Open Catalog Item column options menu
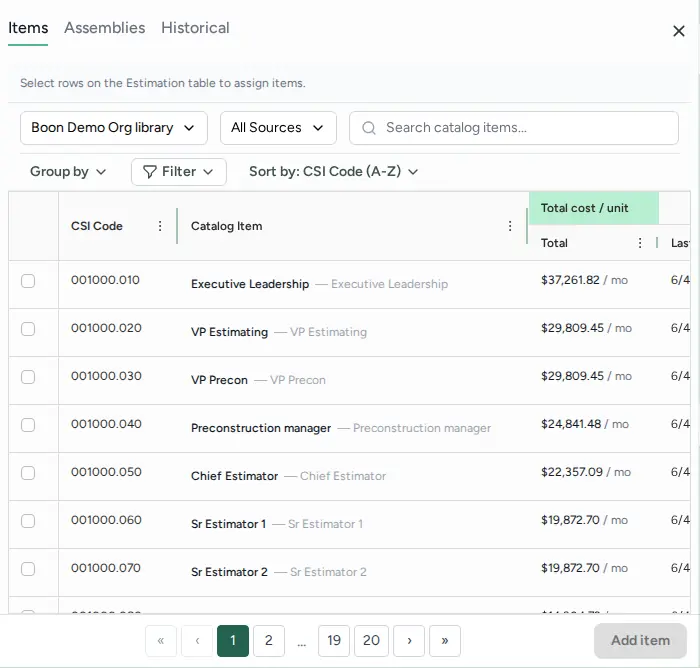The height and width of the screenshot is (668, 700). (x=510, y=226)
